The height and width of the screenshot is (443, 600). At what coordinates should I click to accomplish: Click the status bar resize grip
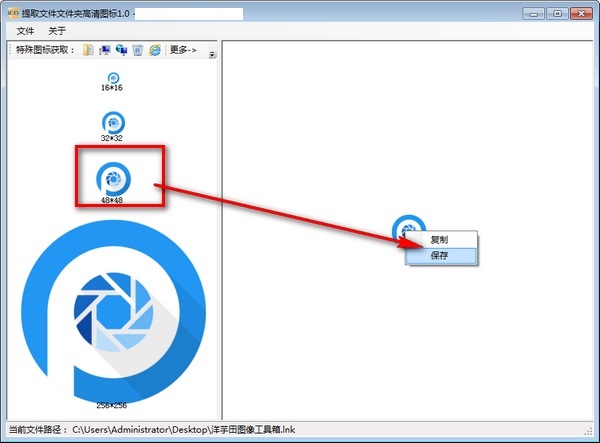[x=589, y=432]
